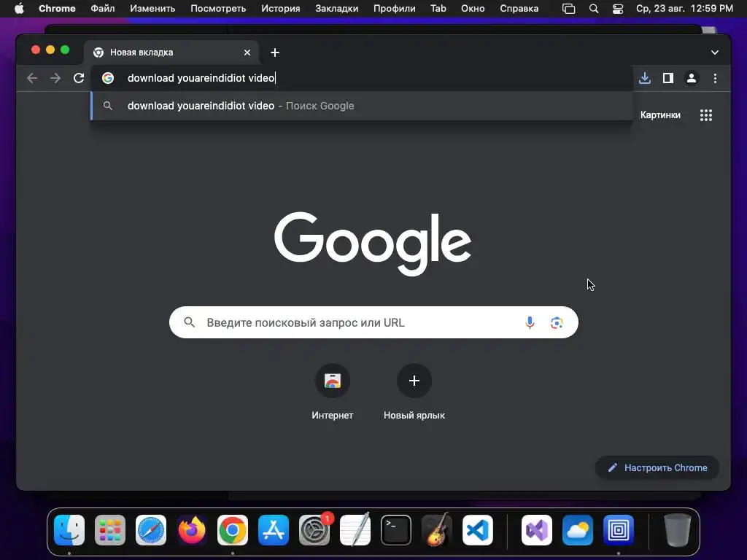
Task: Open the Chrome downloads icon
Action: coord(645,78)
